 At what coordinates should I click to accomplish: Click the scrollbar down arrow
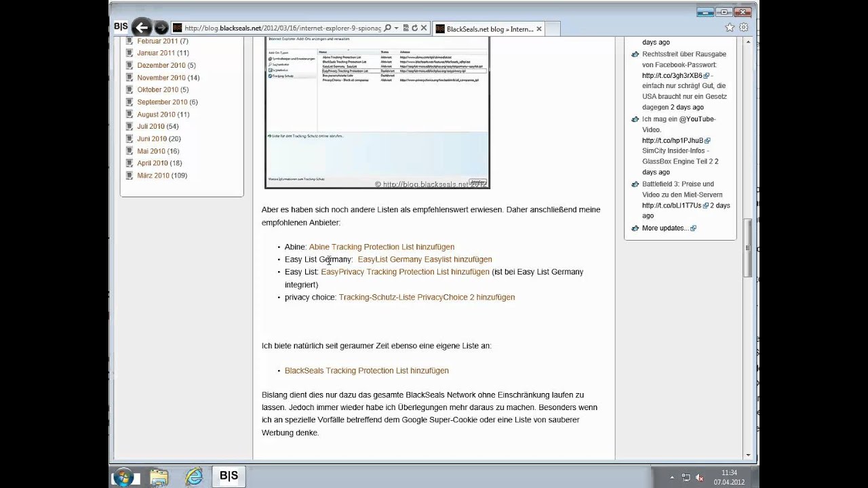pyautogui.click(x=748, y=455)
